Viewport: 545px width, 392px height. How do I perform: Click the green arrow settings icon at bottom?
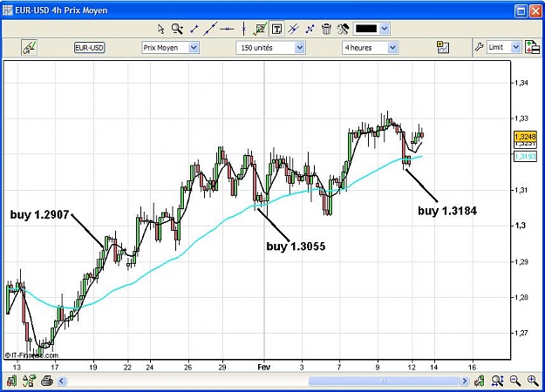(29, 381)
